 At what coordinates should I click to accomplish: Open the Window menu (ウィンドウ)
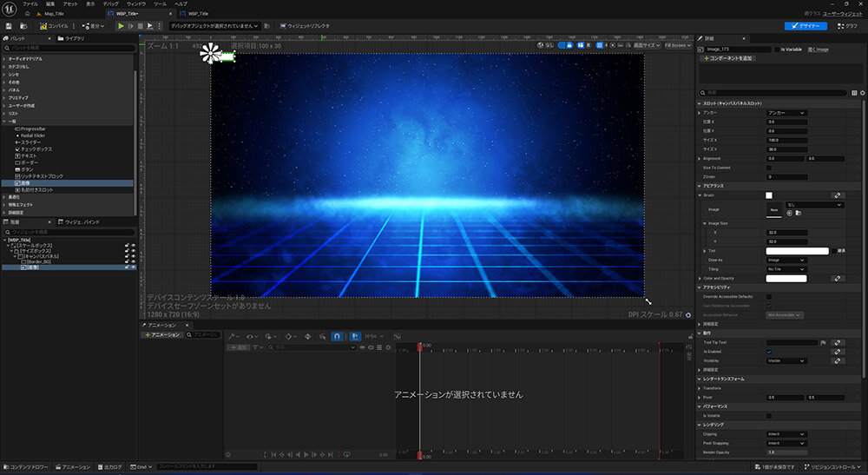click(136, 4)
